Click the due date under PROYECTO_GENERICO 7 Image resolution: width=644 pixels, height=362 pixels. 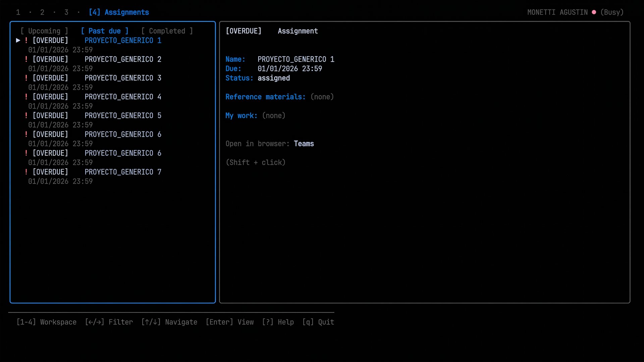pos(60,181)
